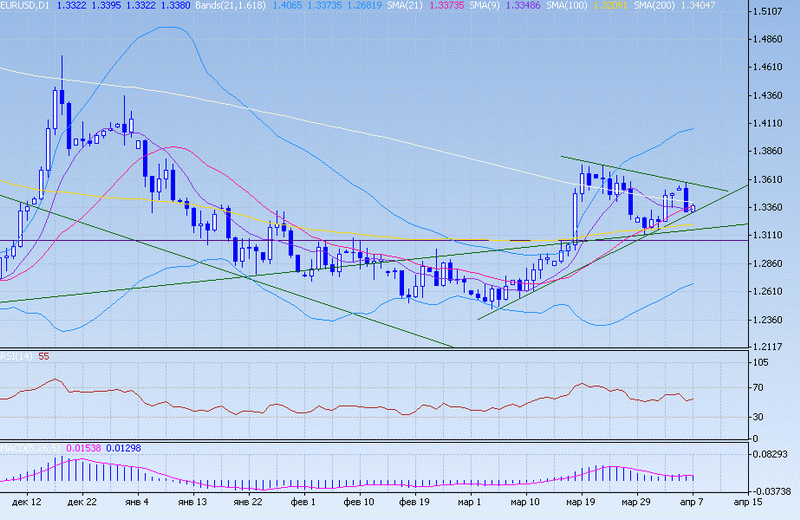The height and width of the screenshot is (520, 800).
Task: Click the EURUSD,D1 symbol label
Action: tap(28, 6)
